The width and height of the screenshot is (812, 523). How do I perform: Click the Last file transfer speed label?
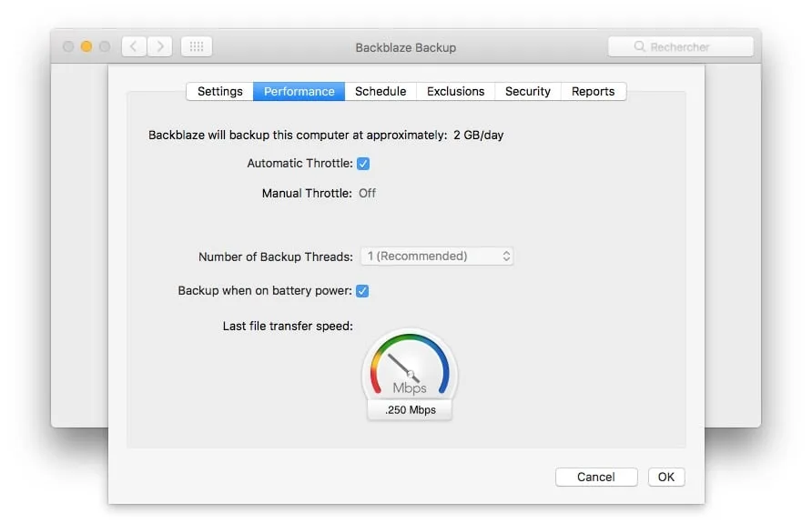click(288, 327)
